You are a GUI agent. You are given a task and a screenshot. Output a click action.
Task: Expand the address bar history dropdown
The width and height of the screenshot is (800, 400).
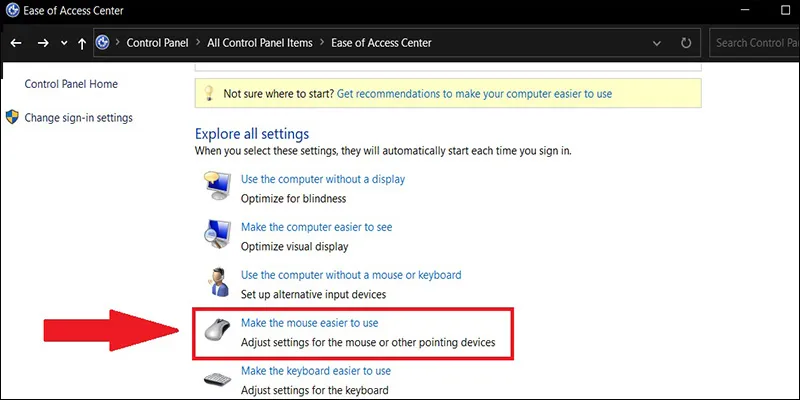pos(656,43)
